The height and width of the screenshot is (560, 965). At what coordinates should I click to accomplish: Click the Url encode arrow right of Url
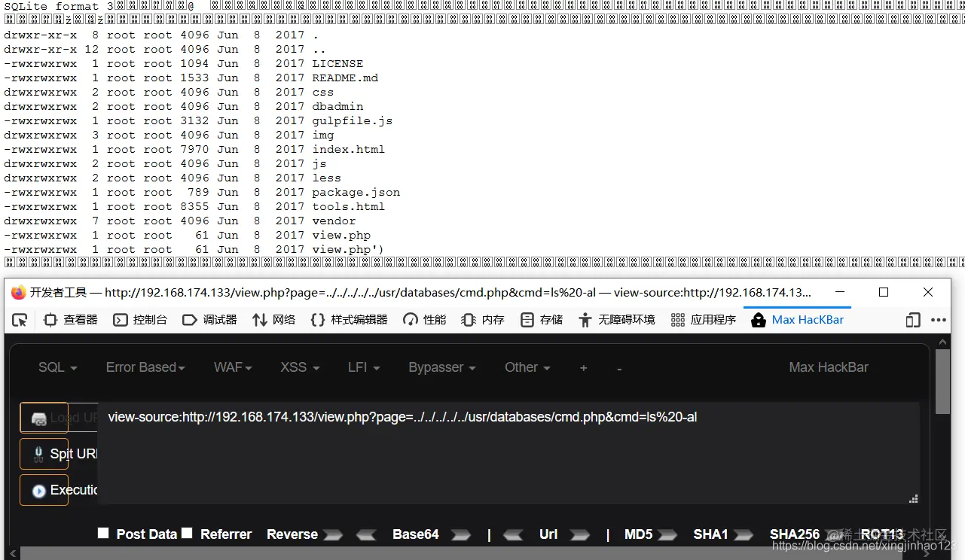click(x=580, y=535)
